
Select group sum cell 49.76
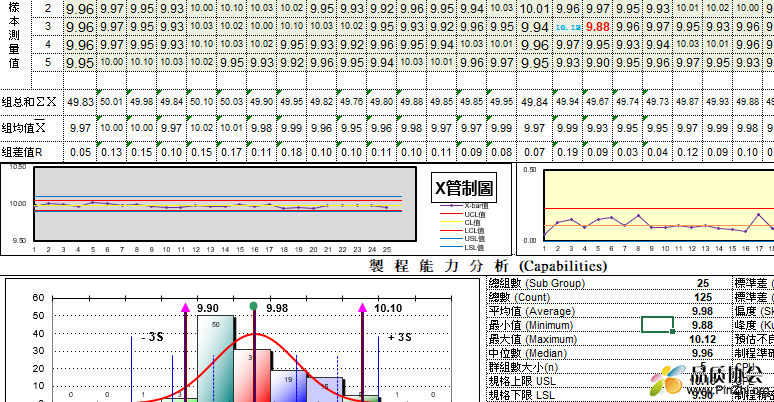[x=351, y=102]
